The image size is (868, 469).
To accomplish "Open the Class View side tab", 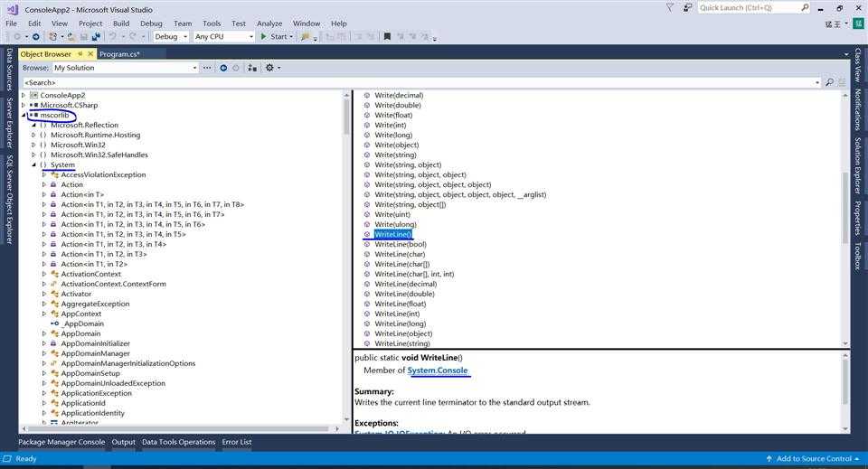I will click(857, 65).
